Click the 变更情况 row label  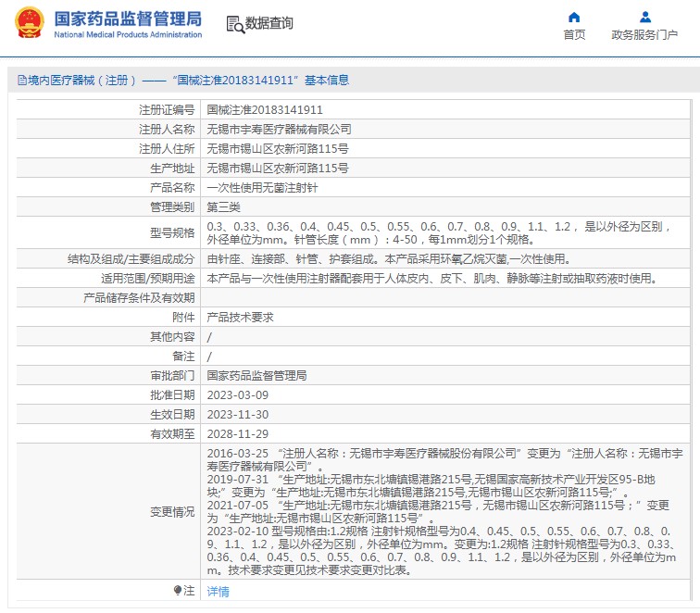click(172, 511)
